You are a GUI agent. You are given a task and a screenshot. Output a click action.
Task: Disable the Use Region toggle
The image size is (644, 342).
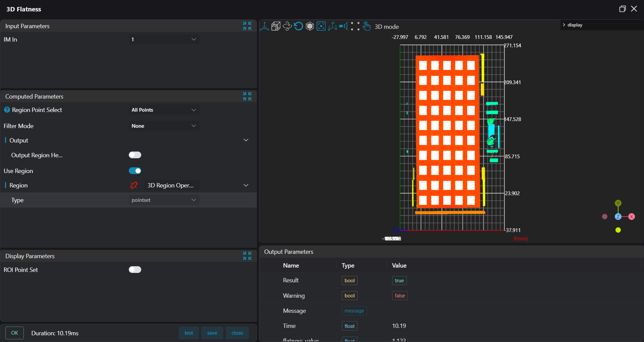click(135, 171)
